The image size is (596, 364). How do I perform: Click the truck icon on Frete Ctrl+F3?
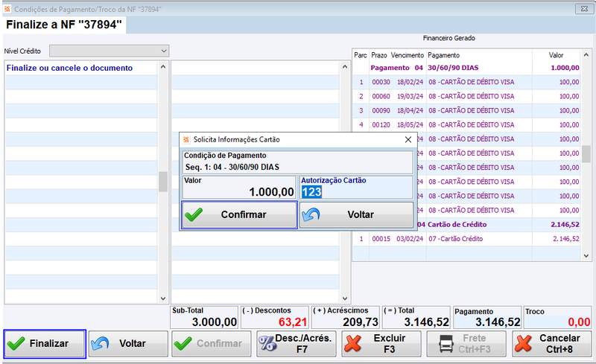446,343
